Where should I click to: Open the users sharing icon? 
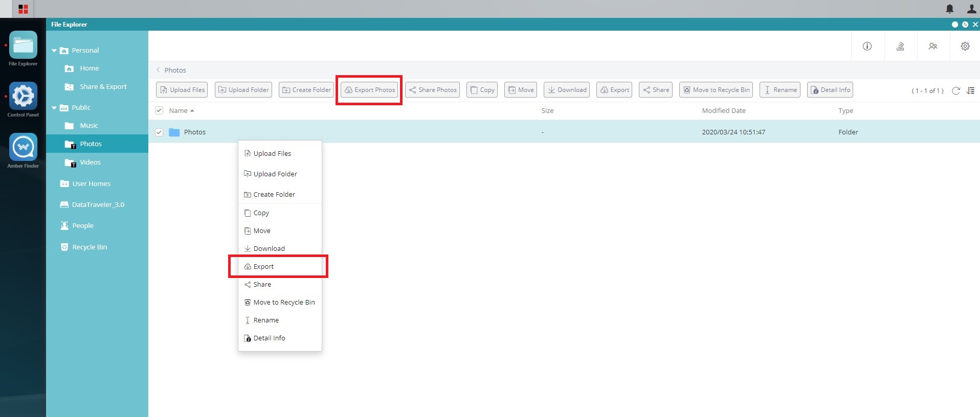coord(933,46)
